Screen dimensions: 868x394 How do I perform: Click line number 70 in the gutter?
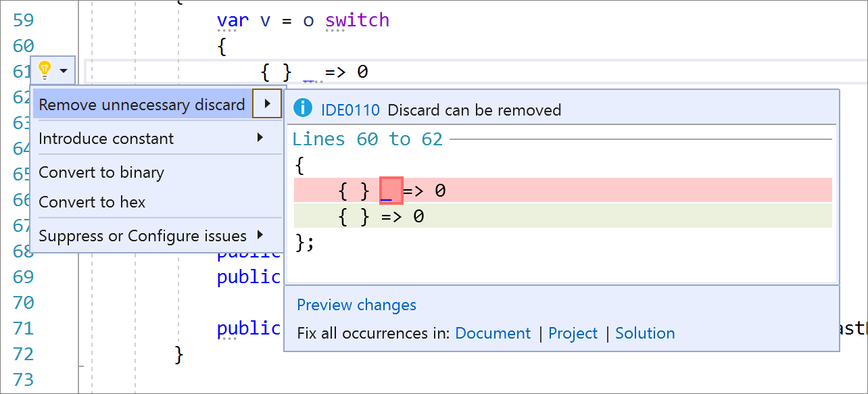(24, 302)
